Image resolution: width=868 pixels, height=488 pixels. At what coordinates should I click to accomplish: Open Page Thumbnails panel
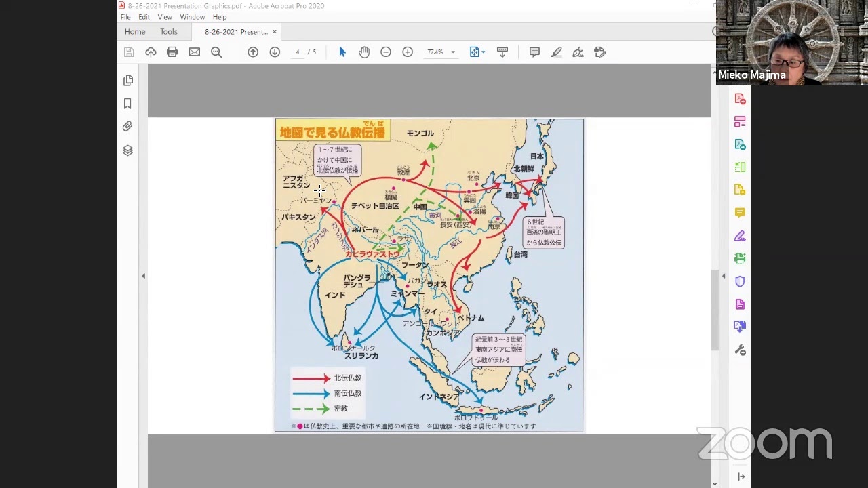click(127, 81)
